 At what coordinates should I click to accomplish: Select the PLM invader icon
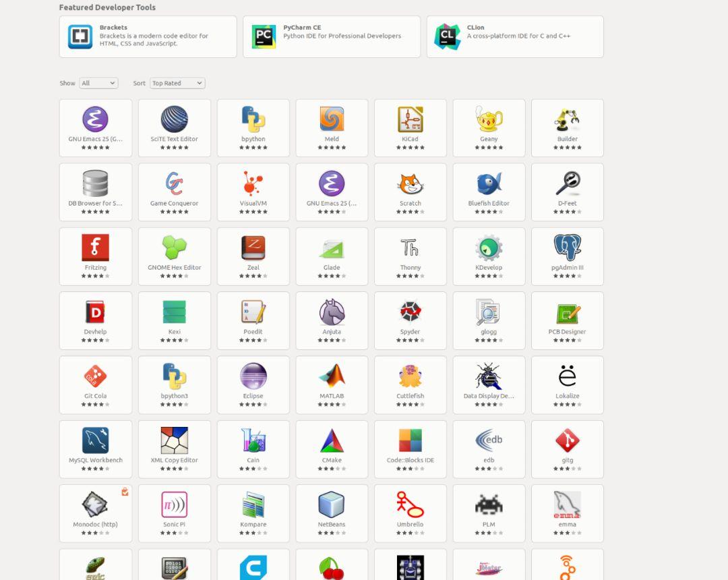click(x=489, y=504)
